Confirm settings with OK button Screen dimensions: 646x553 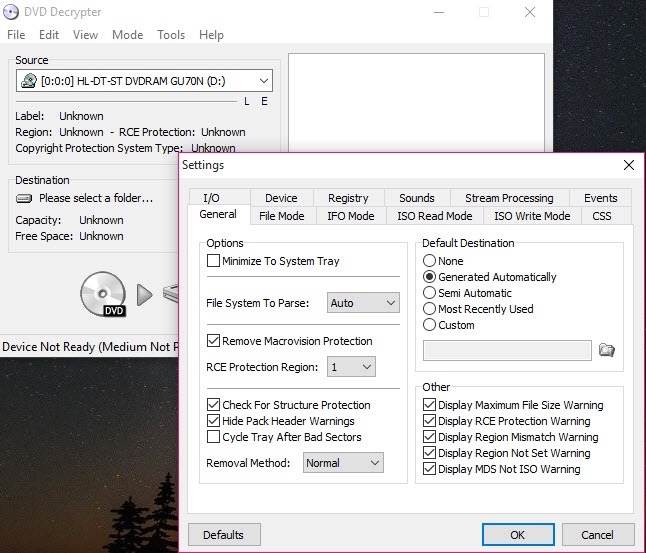point(518,535)
